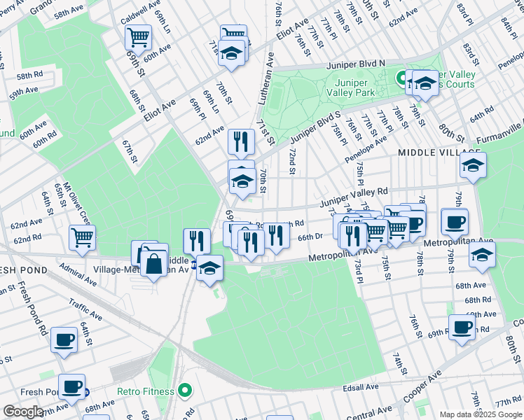This screenshot has height=420, width=524.
Task: Click the school marker beside Juniper Valley courts
Action: (x=425, y=83)
